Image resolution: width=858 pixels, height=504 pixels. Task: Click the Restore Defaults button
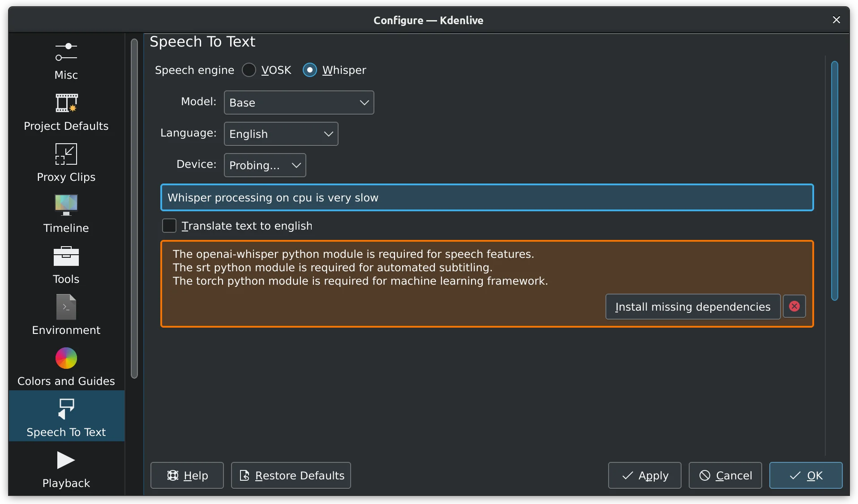click(x=291, y=475)
